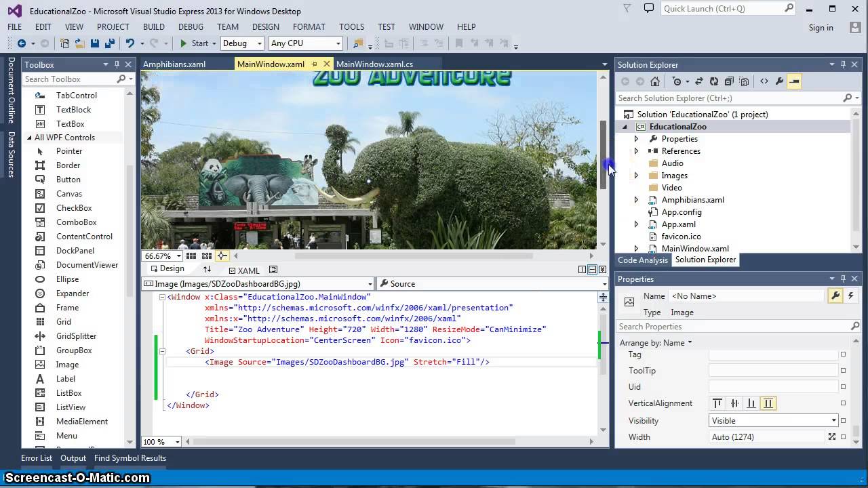
Task: Click the Sign in link
Action: pyautogui.click(x=821, y=28)
